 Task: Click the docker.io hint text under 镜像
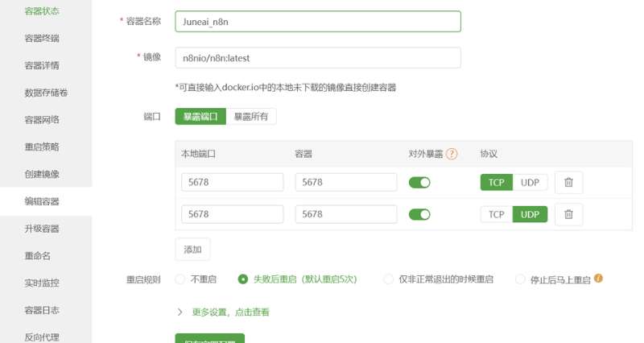[x=286, y=88]
